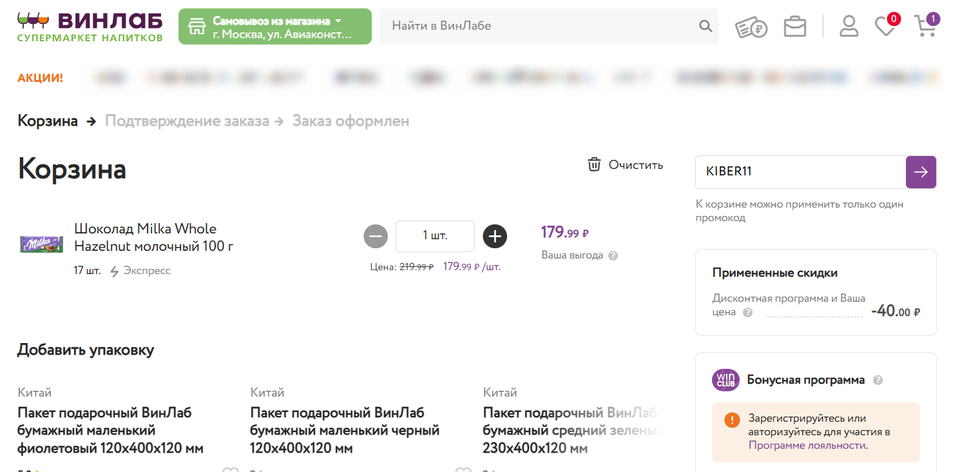Decrease Milka chocolate quantity with minus button
980x472 pixels.
(x=376, y=236)
